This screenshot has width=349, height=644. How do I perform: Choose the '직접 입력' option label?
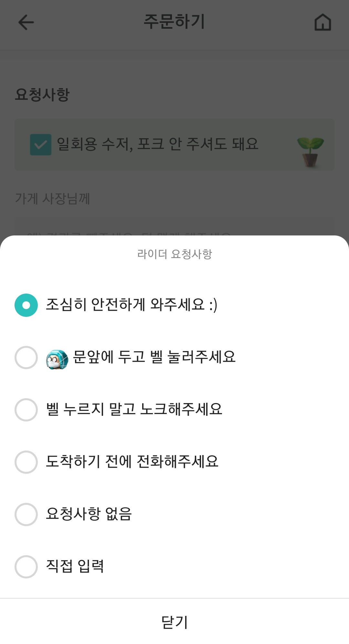coord(75,566)
